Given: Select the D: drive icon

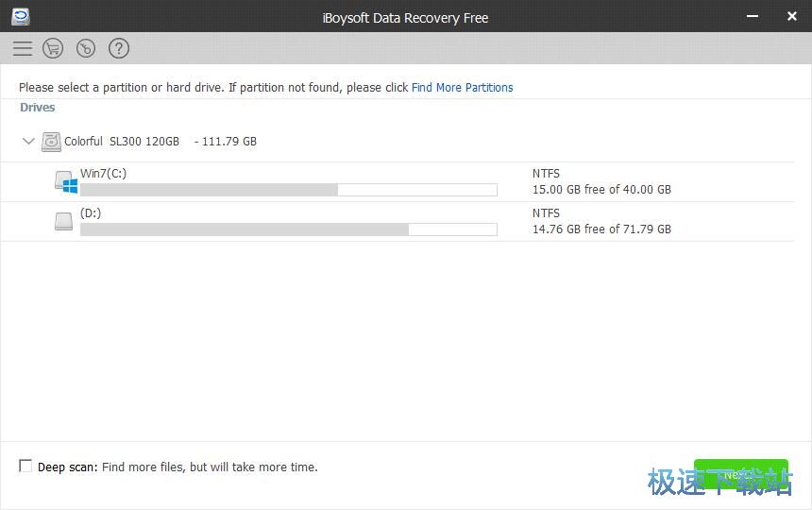Looking at the screenshot, I should [64, 221].
